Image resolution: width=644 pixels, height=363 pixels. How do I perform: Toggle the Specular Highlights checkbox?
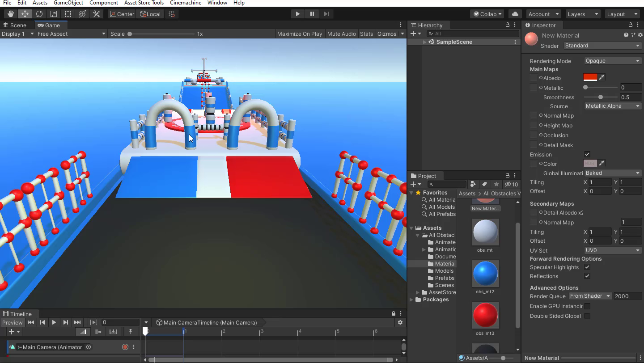pyautogui.click(x=587, y=267)
